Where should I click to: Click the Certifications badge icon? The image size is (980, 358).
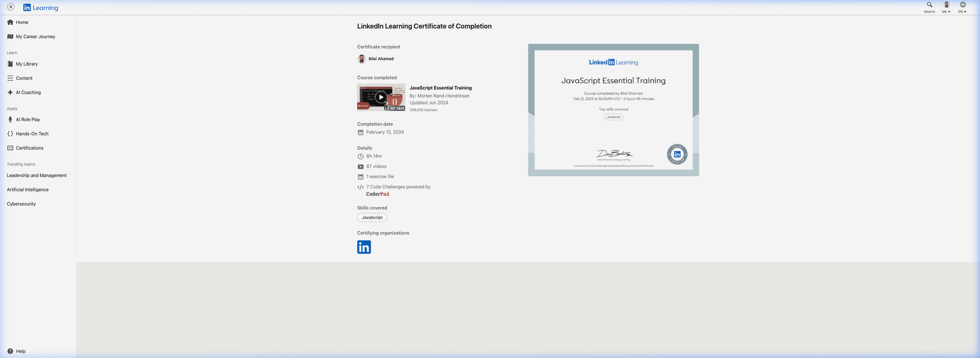(x=10, y=148)
